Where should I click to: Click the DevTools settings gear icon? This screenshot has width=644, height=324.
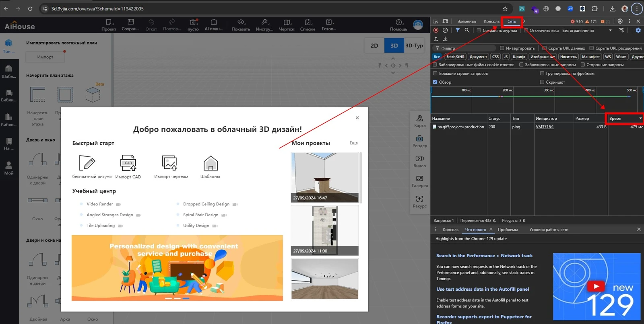coord(620,21)
